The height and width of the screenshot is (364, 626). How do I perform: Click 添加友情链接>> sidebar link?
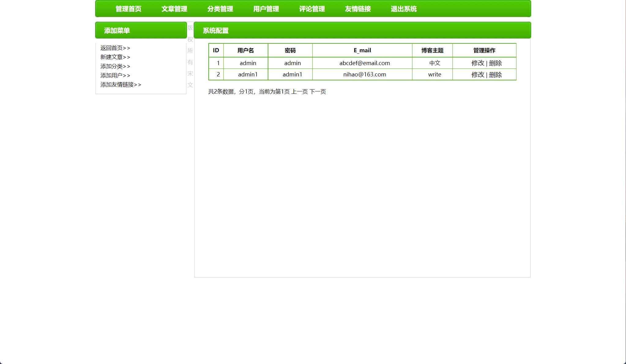(121, 85)
